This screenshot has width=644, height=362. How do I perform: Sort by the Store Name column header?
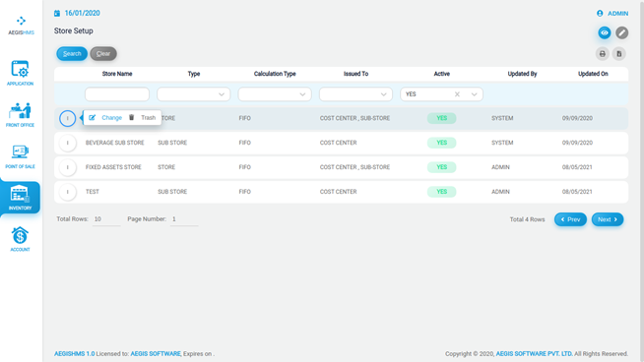tap(117, 74)
